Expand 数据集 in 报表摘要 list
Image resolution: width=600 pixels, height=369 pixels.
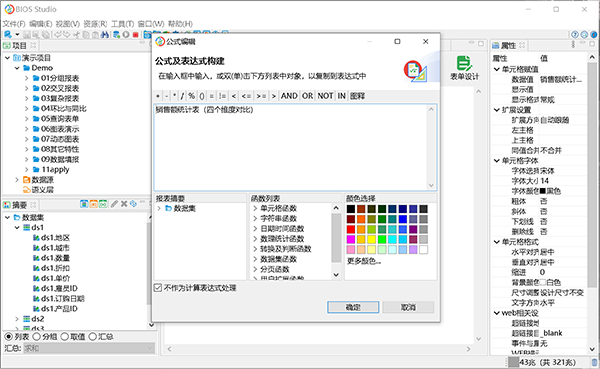coord(159,208)
